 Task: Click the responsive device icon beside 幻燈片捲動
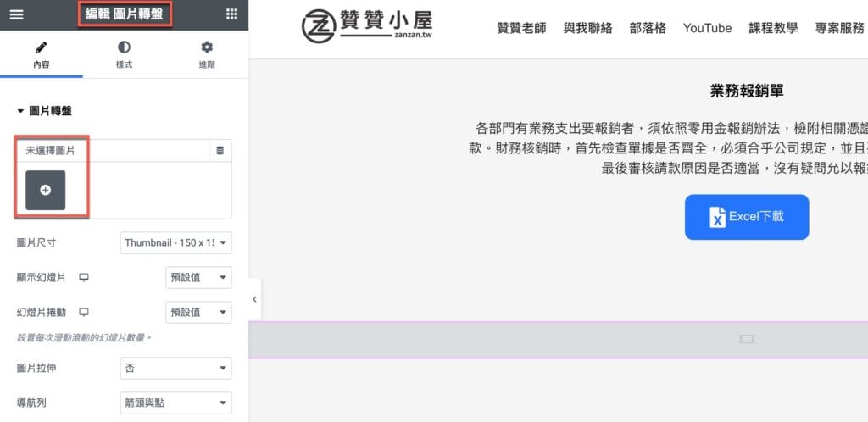84,313
